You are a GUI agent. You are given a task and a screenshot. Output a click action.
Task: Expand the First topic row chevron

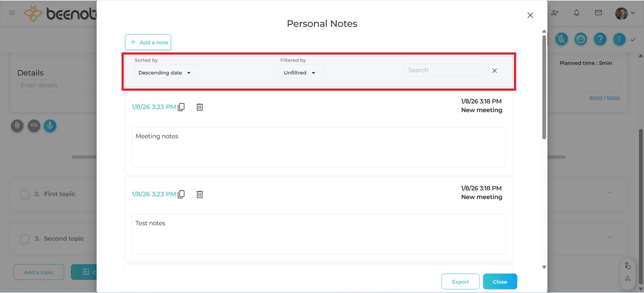(x=610, y=193)
